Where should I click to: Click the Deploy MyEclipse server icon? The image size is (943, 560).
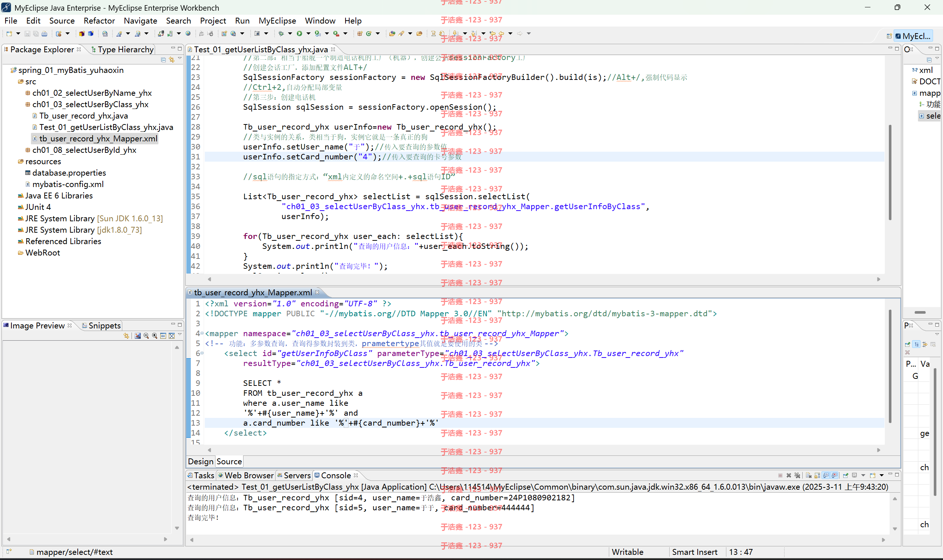tap(161, 34)
